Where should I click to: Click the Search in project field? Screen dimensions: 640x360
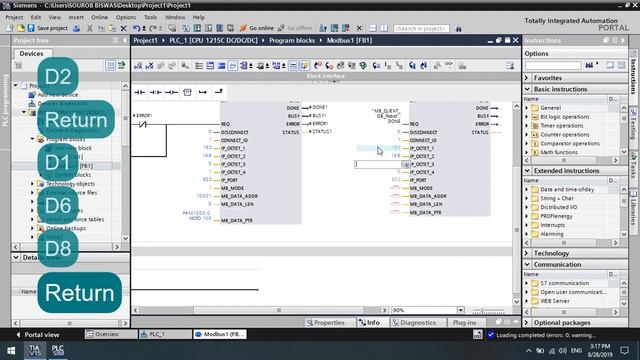pyautogui.click(x=421, y=28)
